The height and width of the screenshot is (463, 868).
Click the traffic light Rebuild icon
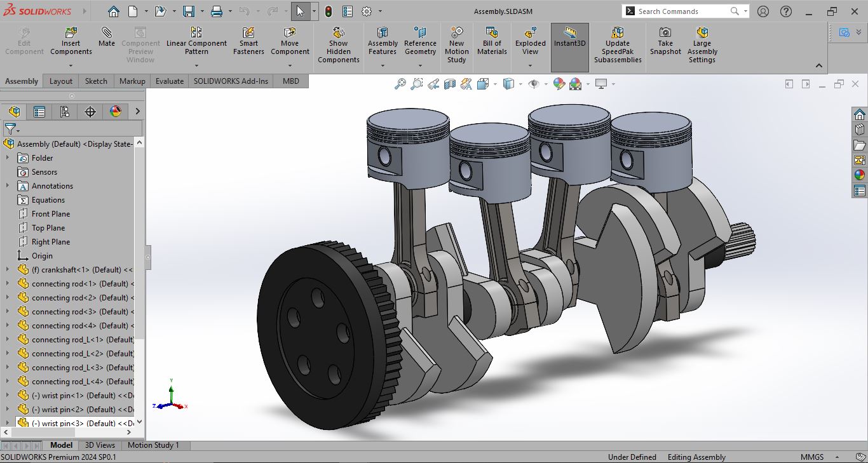[x=329, y=11]
